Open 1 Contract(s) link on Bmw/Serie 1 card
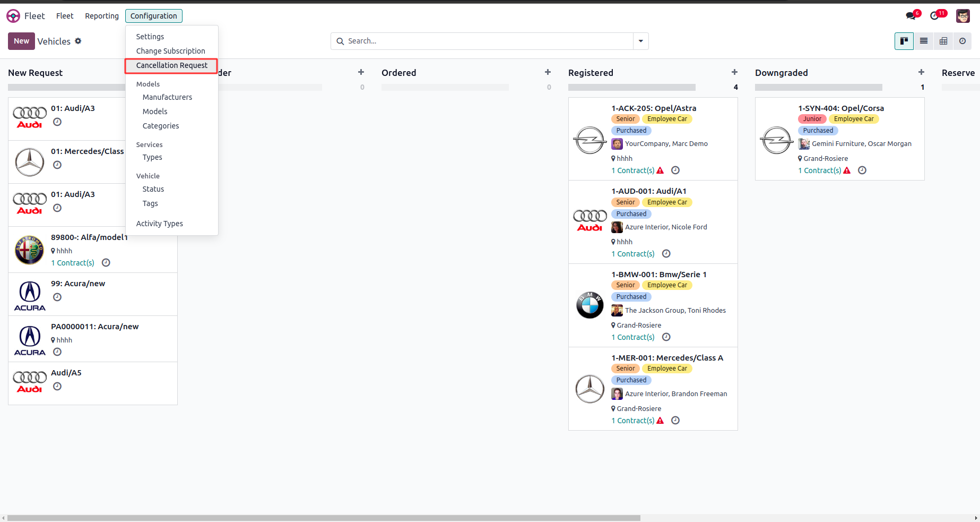Screen dimensions: 980x522 (633, 337)
